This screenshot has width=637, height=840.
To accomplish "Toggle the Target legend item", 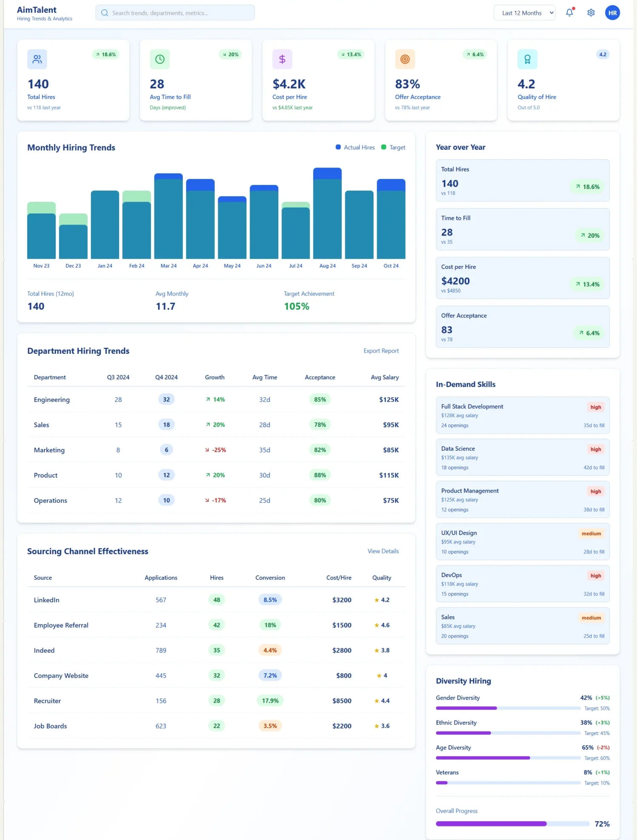I will click(393, 148).
